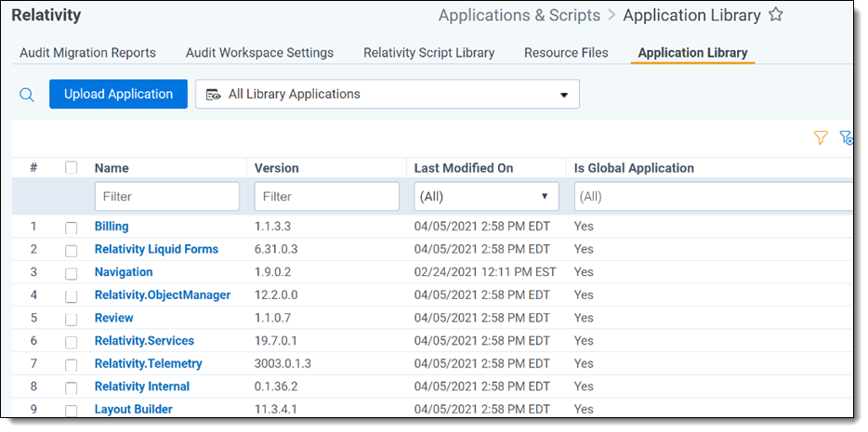Image resolution: width=868 pixels, height=432 pixels.
Task: Open the Billing application link
Action: [112, 227]
